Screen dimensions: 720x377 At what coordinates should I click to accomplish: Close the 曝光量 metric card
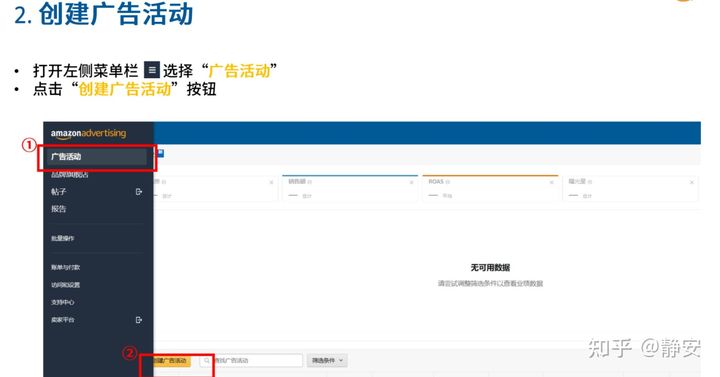[692, 182]
